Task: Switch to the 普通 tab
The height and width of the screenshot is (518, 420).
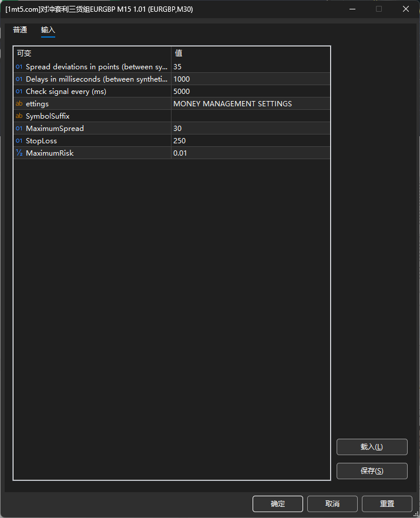Action: coord(20,30)
